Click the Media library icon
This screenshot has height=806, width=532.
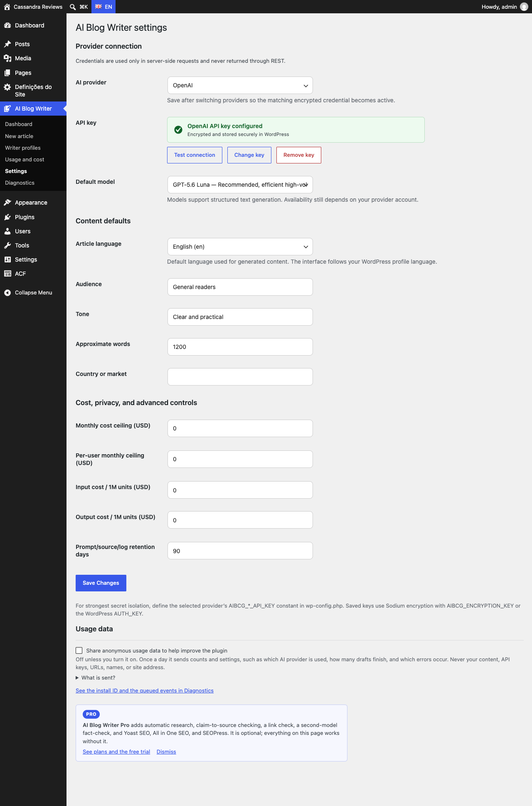(x=7, y=58)
